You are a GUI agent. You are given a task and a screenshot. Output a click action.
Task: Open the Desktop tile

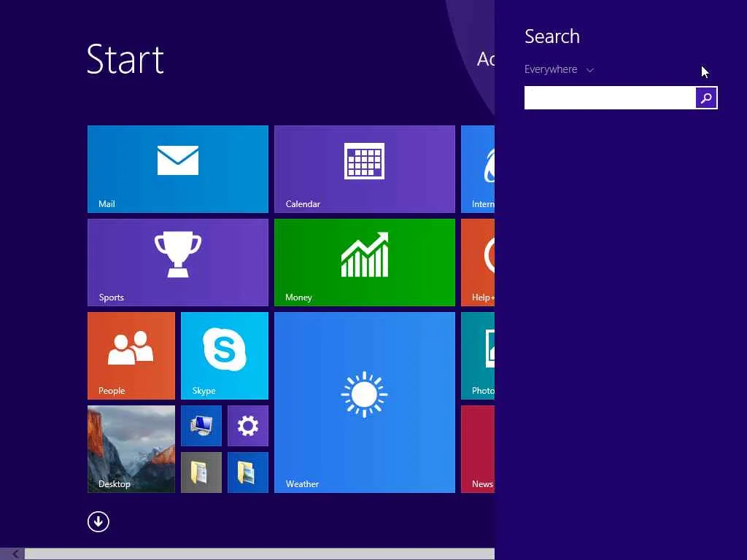(131, 449)
